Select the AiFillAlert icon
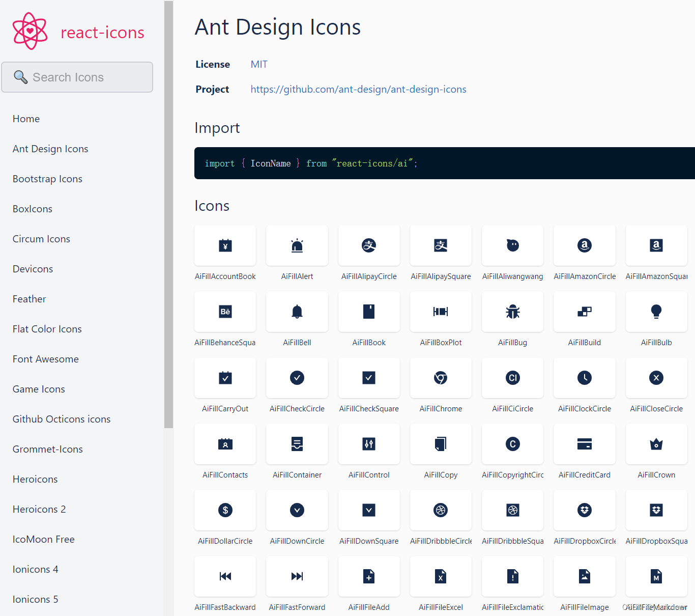Screen dimensions: 695x616 click(297, 245)
